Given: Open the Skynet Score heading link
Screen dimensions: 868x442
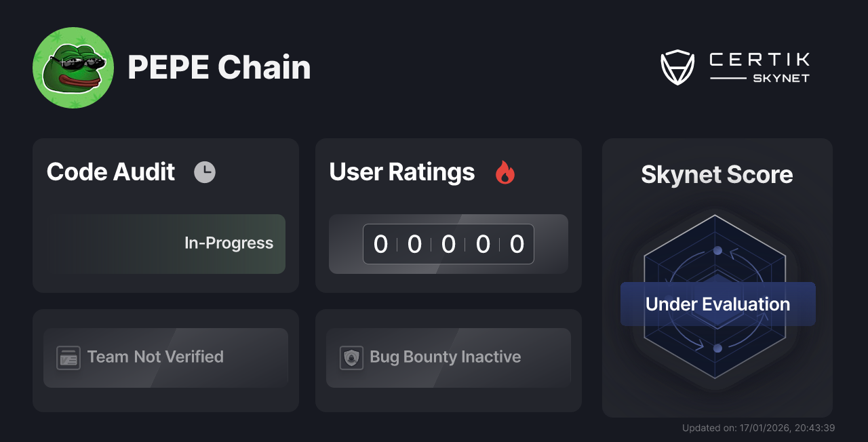Looking at the screenshot, I should click(717, 175).
